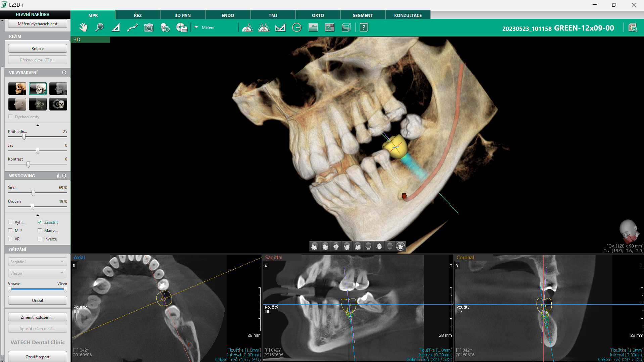
Task: Select the double angle protractor tool
Action: 264,28
